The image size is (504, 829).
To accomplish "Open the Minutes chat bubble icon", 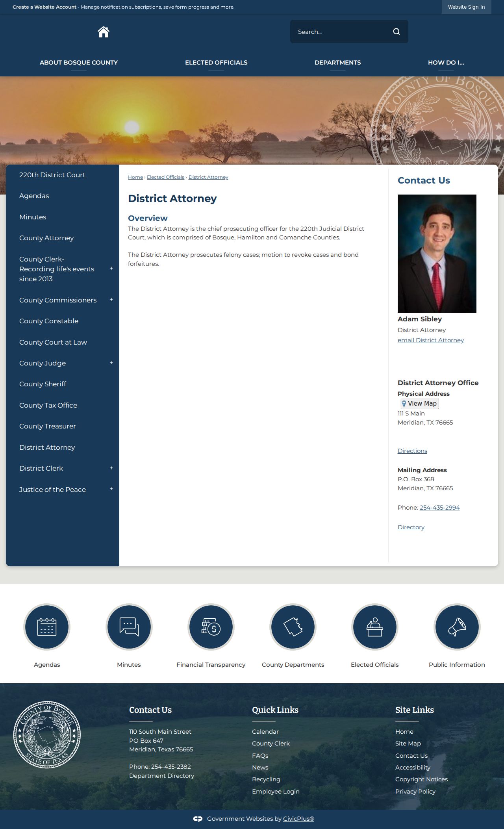I will pyautogui.click(x=129, y=627).
